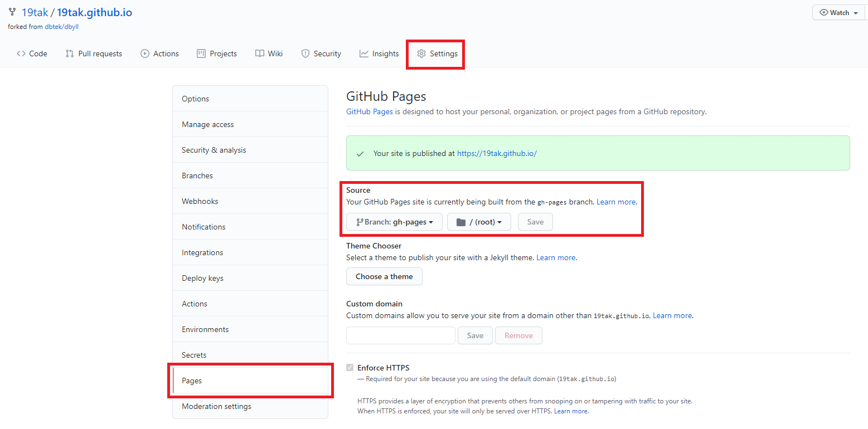Open the Watch dropdown menu
Screen dimensions: 868x429
tap(839, 12)
